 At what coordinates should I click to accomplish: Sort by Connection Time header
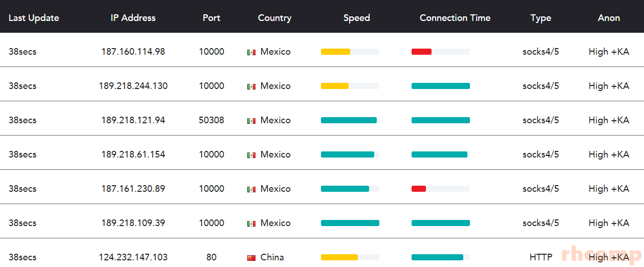[455, 18]
